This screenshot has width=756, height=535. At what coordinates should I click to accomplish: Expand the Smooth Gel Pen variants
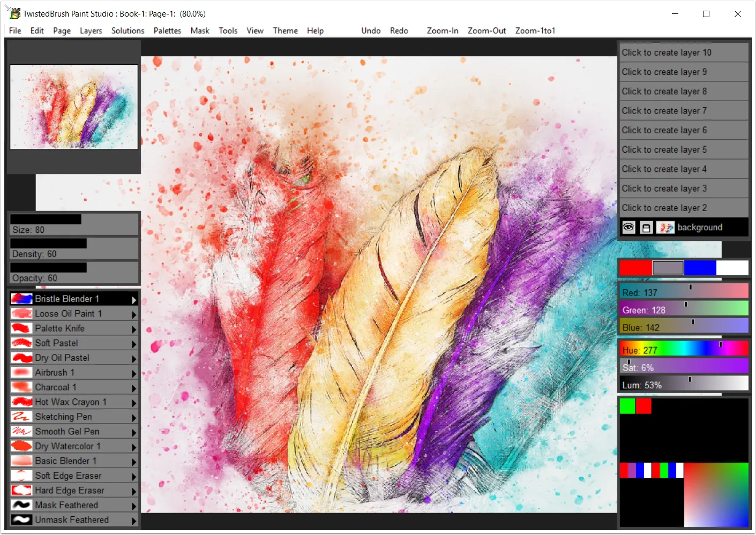point(135,431)
